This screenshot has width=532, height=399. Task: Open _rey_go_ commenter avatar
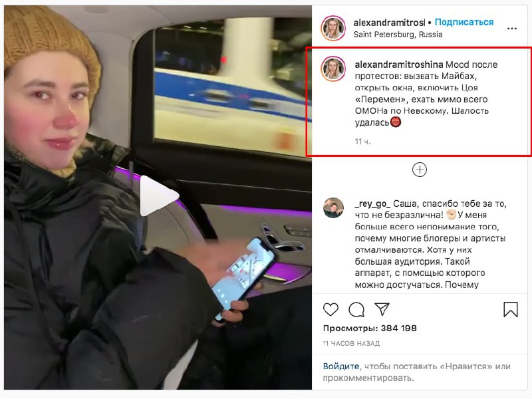pyautogui.click(x=333, y=207)
